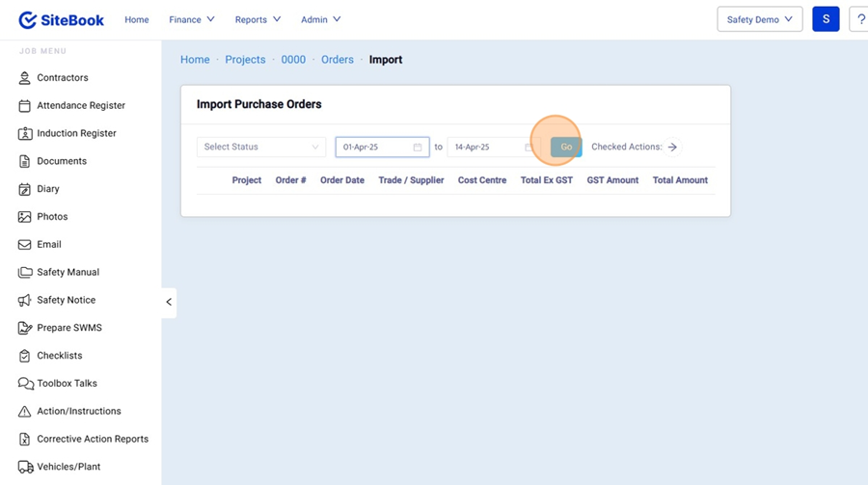This screenshot has height=485, width=868.
Task: Click the Orders breadcrumb link
Action: [x=338, y=60]
